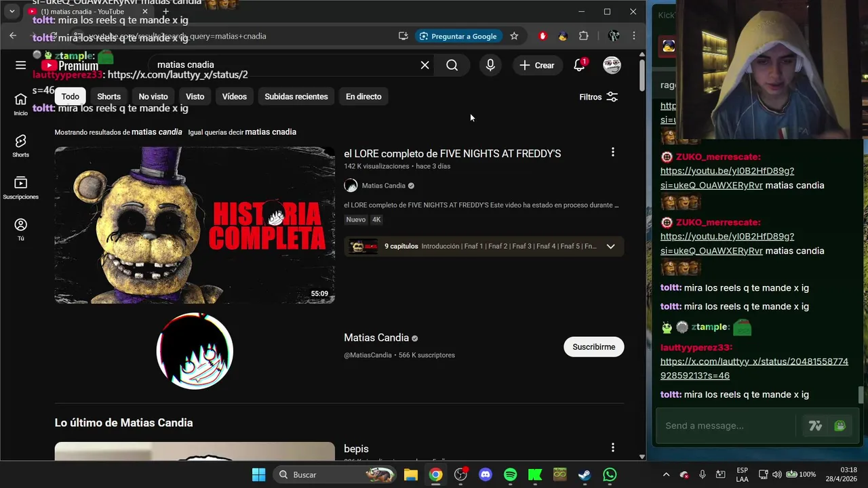Open Discord from the taskbar
The image size is (868, 488).
[485, 474]
